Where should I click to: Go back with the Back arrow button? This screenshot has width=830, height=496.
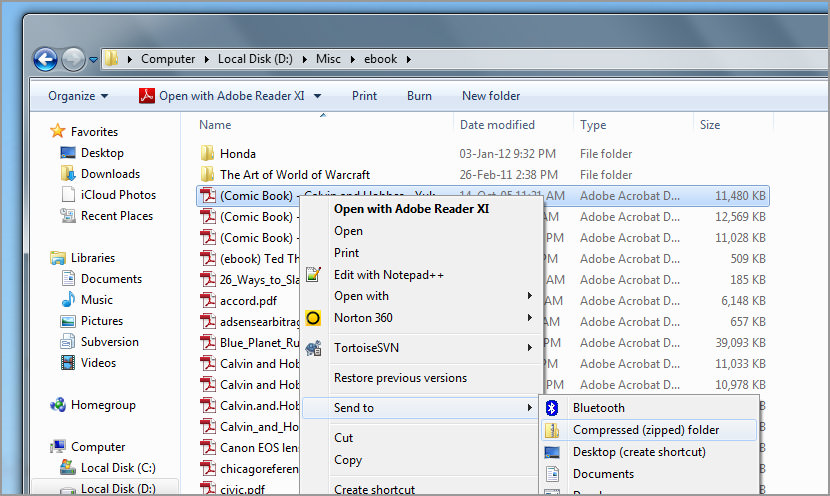[46, 59]
